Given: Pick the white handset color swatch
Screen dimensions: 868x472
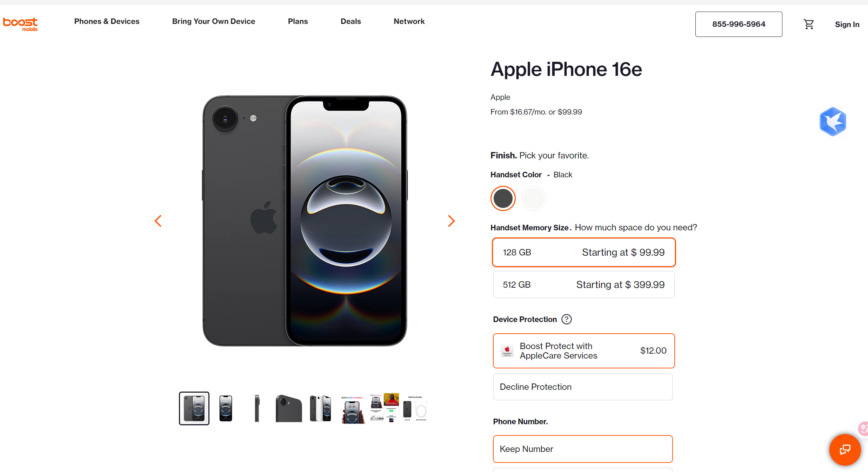Looking at the screenshot, I should point(533,198).
